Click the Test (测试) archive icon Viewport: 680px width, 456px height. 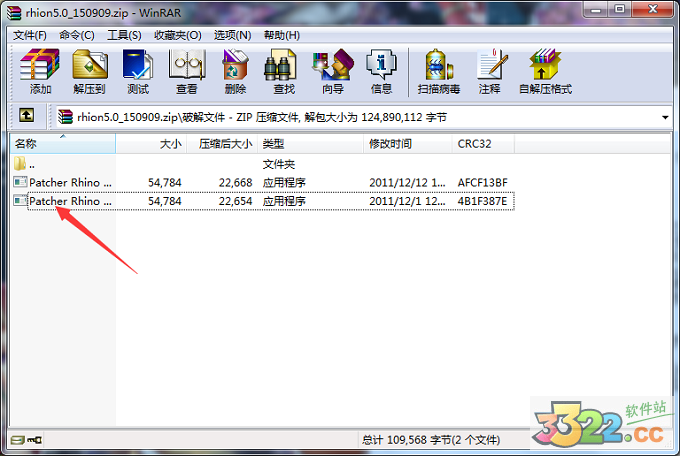138,71
